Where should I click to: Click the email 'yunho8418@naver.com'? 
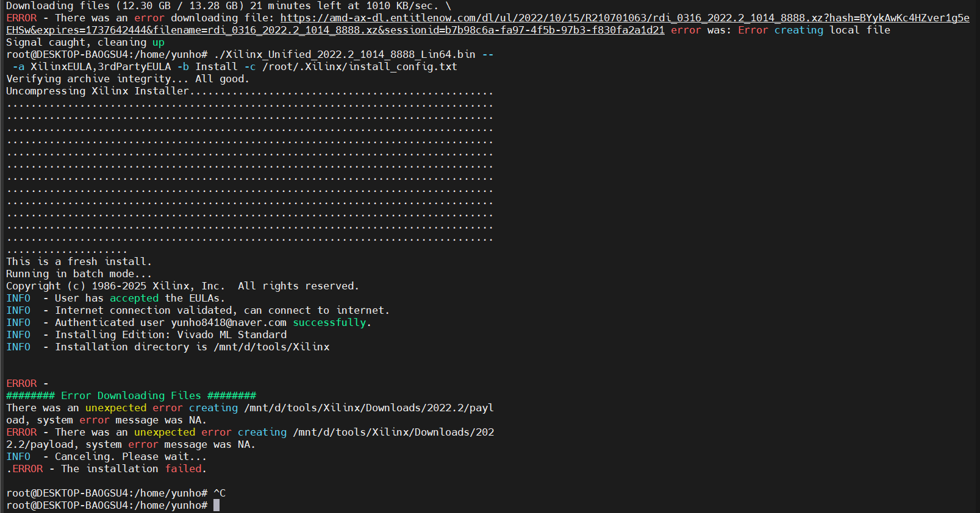(x=229, y=322)
